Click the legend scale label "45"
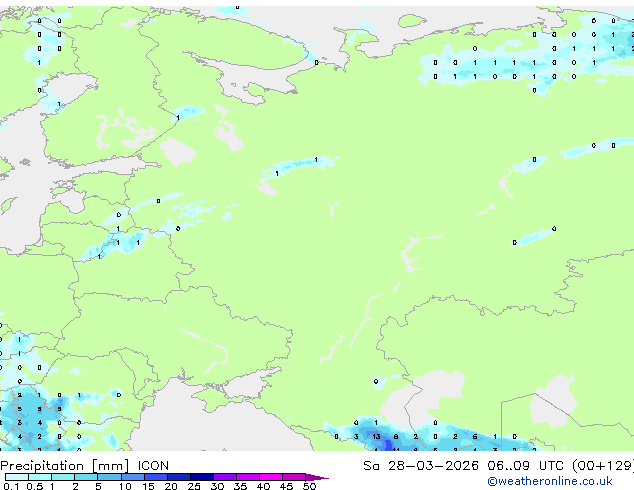634x490 pixels. [x=286, y=486]
